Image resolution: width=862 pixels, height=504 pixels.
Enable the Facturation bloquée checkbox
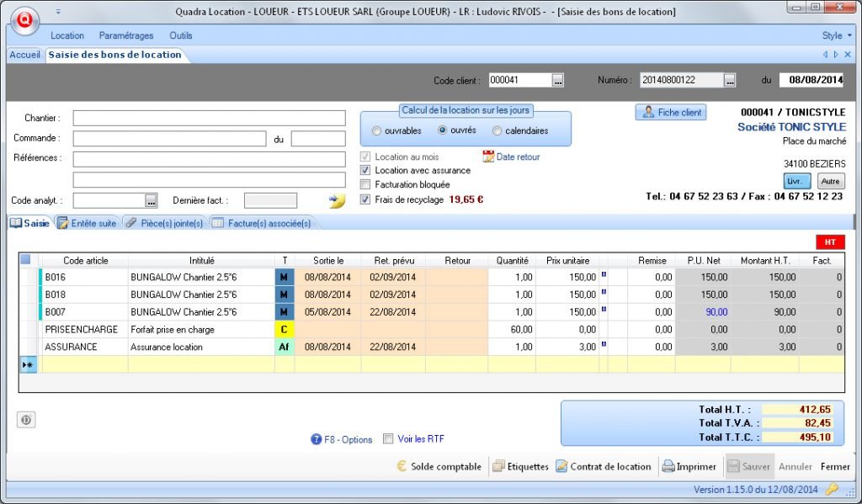pos(366,185)
